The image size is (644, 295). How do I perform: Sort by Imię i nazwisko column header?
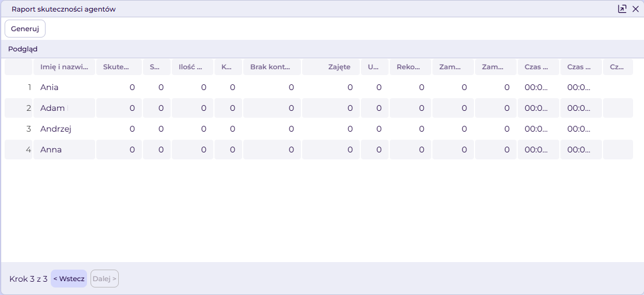[x=64, y=67]
